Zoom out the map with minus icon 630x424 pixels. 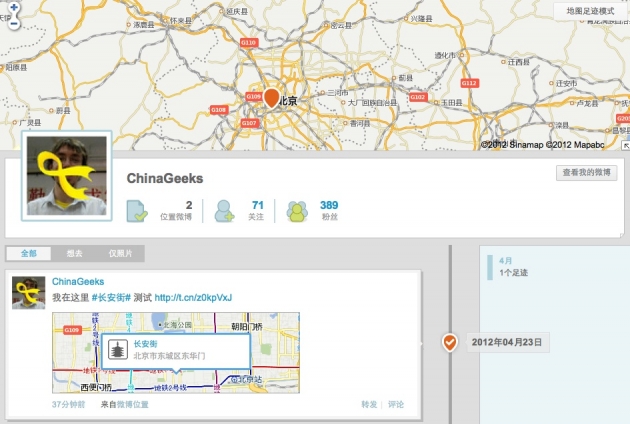tap(14, 24)
